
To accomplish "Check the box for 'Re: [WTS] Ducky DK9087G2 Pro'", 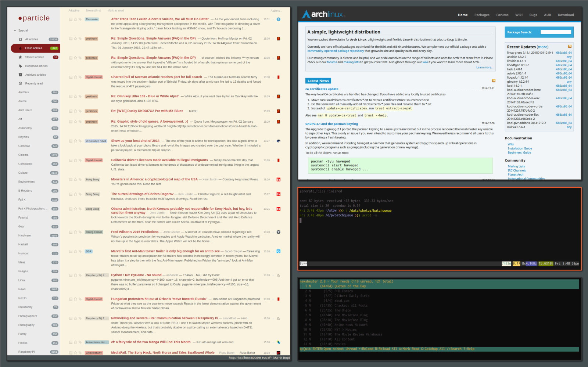I will (71, 111).
